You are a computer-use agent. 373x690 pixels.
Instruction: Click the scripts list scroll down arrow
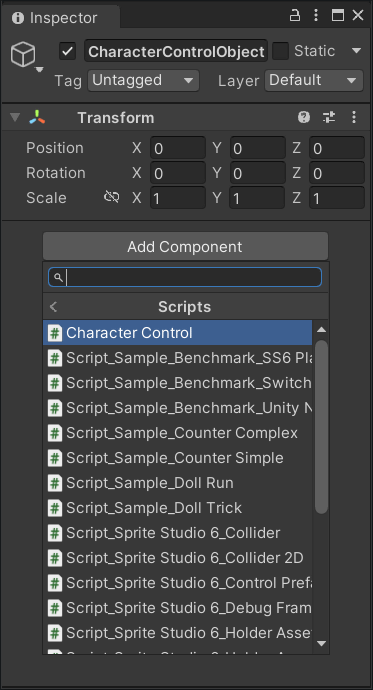tap(322, 643)
